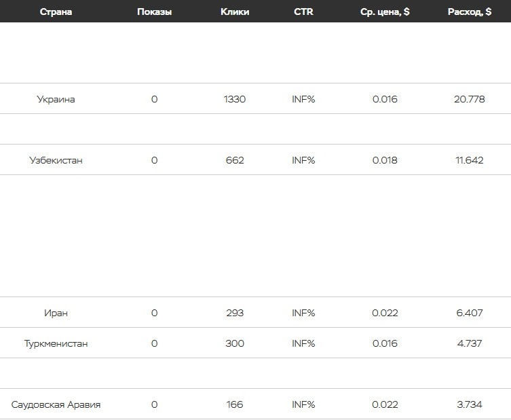Sort table by Клики header

coord(235,12)
